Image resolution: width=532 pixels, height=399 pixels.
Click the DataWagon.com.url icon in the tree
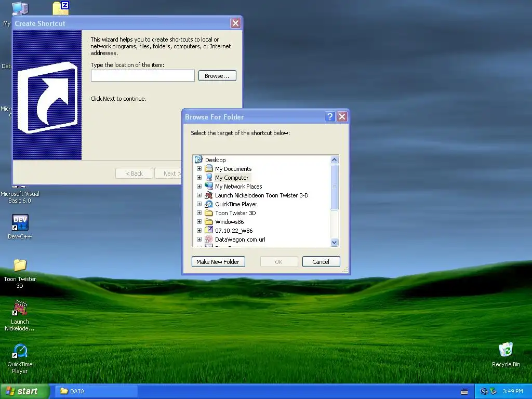pos(209,239)
